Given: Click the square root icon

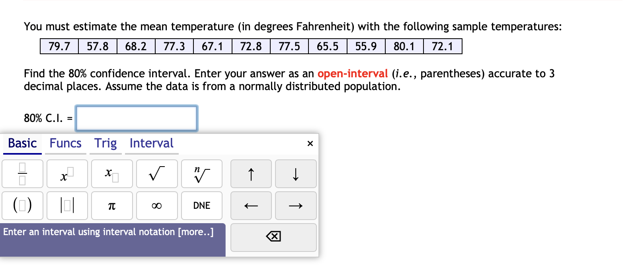Looking at the screenshot, I should (156, 174).
